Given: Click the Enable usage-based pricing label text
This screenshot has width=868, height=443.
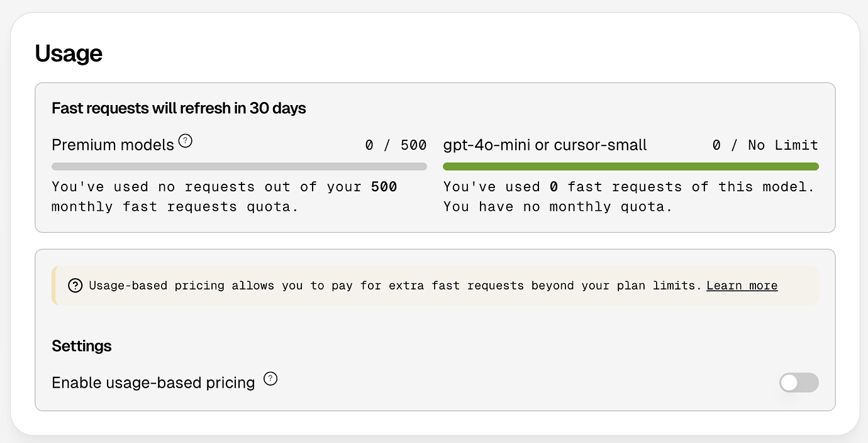Looking at the screenshot, I should point(153,383).
